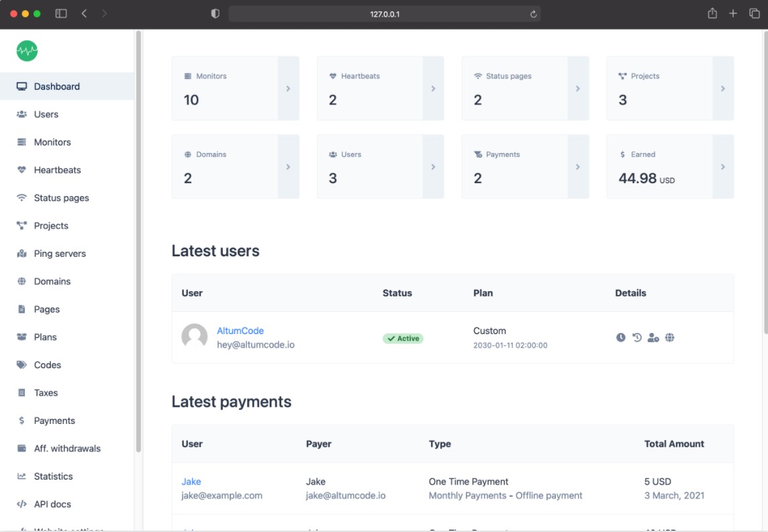Click the Dashboard monitor icon in sidebar
Viewport: 768px width, 532px height.
(x=21, y=87)
